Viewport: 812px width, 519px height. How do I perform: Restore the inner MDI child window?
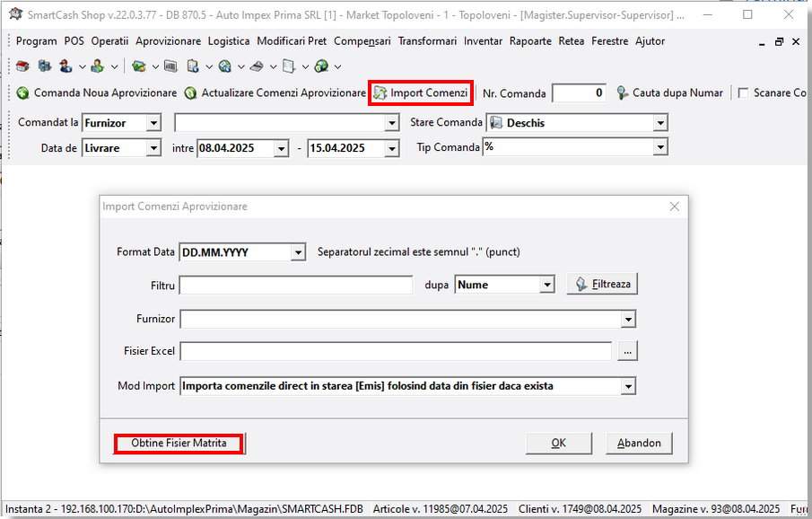(779, 42)
